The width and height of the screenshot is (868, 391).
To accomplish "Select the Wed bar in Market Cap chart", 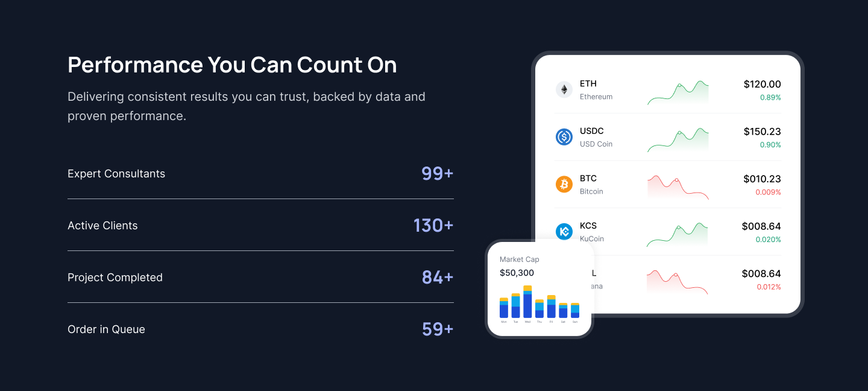I will click(527, 302).
